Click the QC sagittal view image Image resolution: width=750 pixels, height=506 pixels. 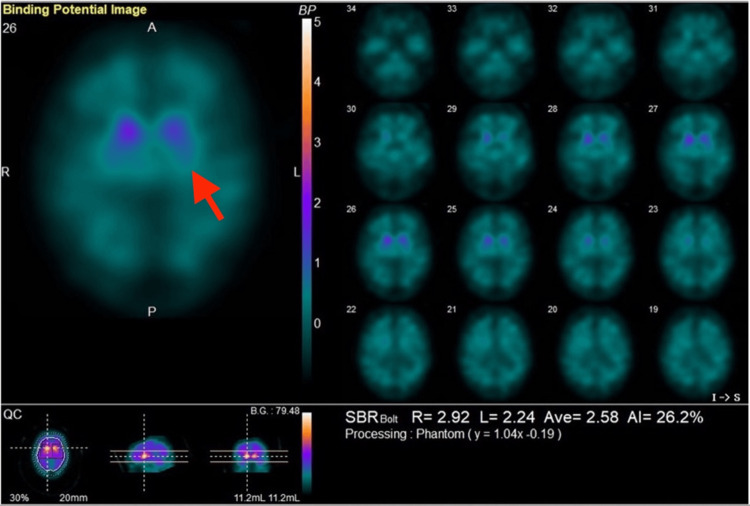tap(148, 453)
